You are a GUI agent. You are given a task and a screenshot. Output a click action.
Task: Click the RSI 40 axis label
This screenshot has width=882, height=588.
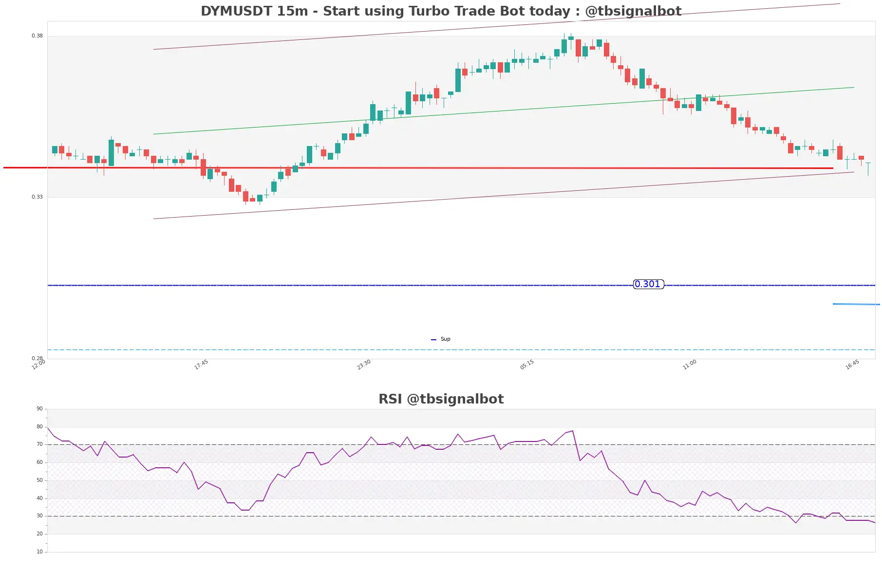[39, 498]
